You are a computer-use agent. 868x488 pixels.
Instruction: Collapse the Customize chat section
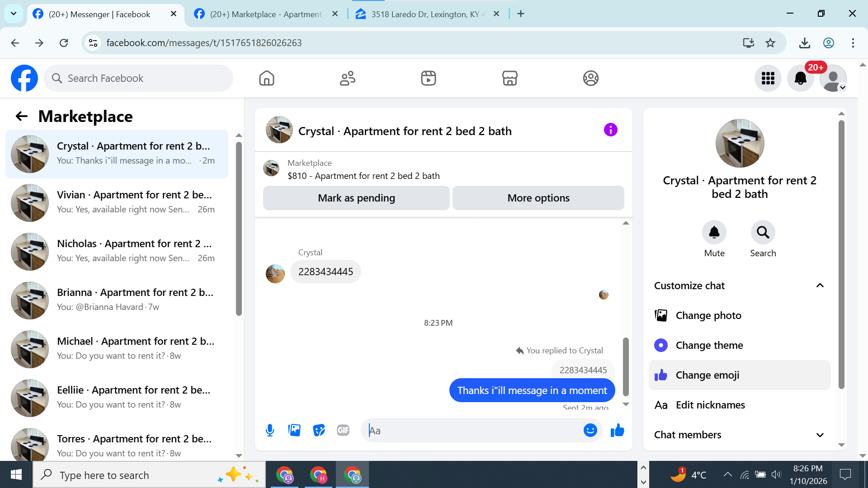pos(820,286)
